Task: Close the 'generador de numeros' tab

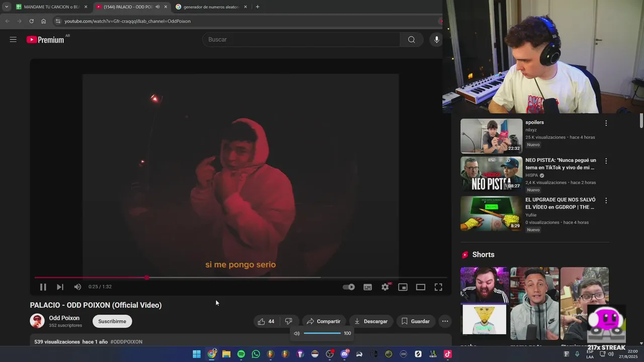Action: point(246,7)
